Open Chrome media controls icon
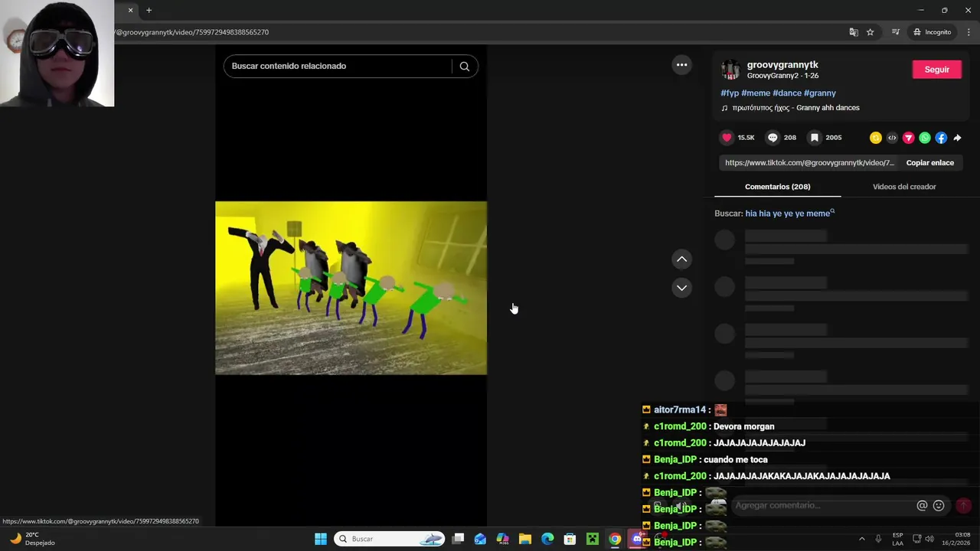 click(896, 32)
